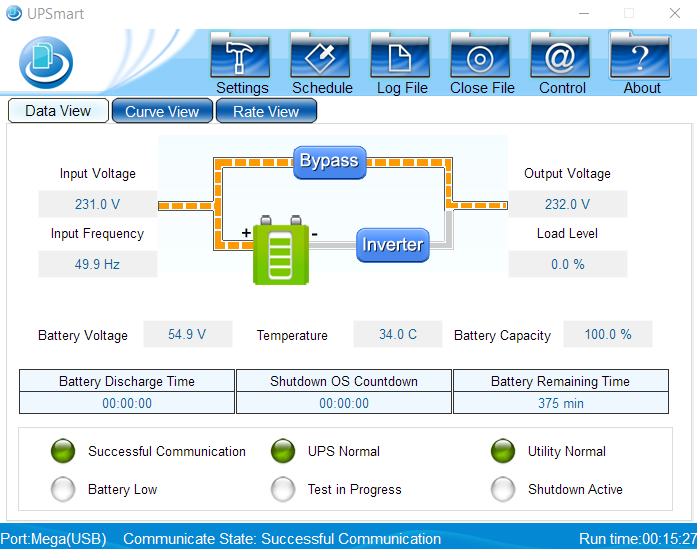
Task: Click the Bypass block in the diagram
Action: point(329,162)
